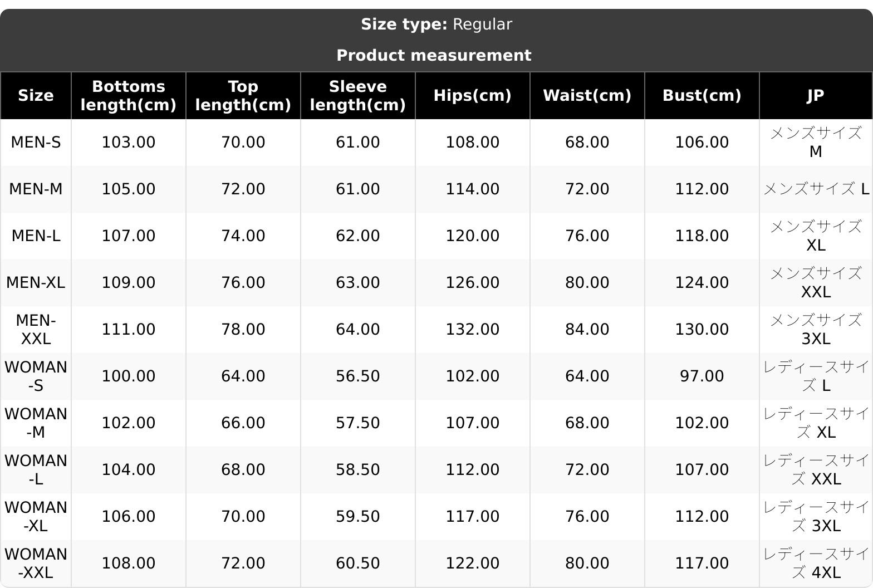Select the Sleeve length(cm) header
873x588 pixels.
point(358,95)
